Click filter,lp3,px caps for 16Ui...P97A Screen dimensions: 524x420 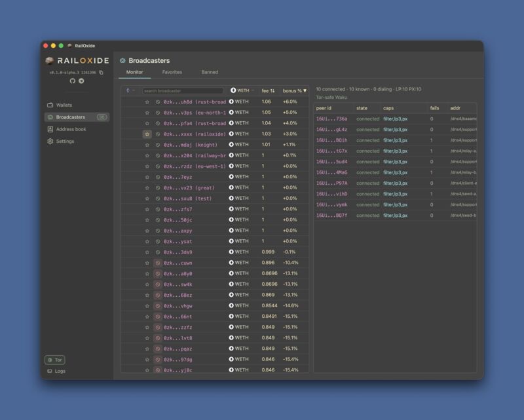(396, 183)
